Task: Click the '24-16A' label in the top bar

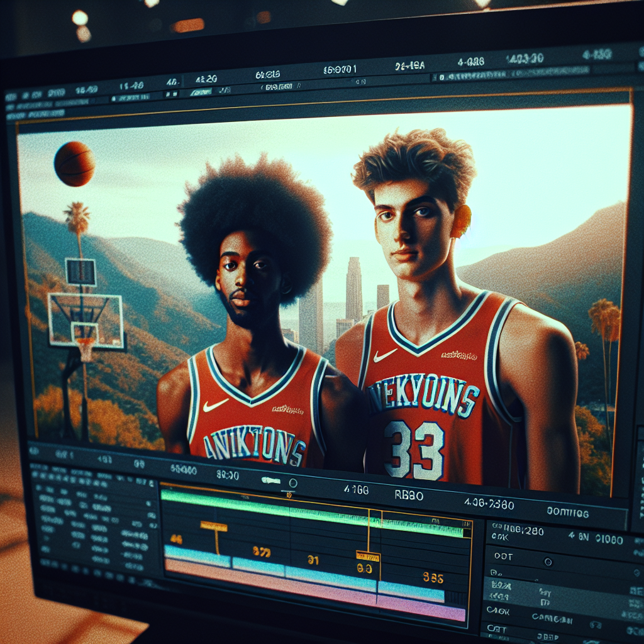Action: click(x=410, y=65)
